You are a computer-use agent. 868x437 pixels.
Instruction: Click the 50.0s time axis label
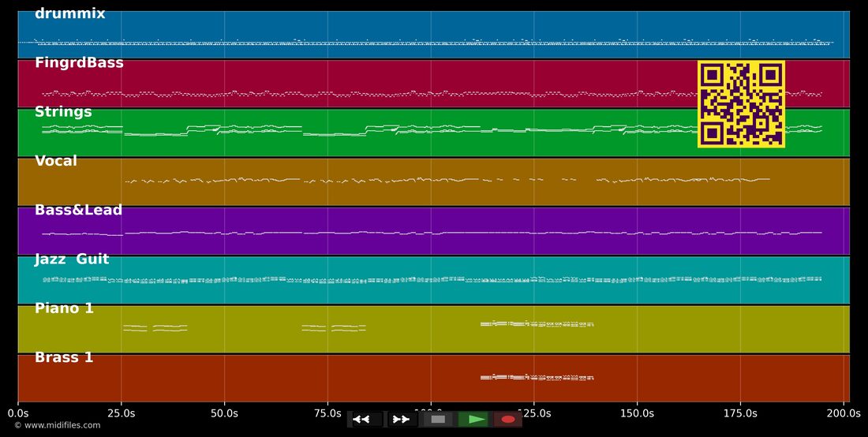pyautogui.click(x=224, y=413)
